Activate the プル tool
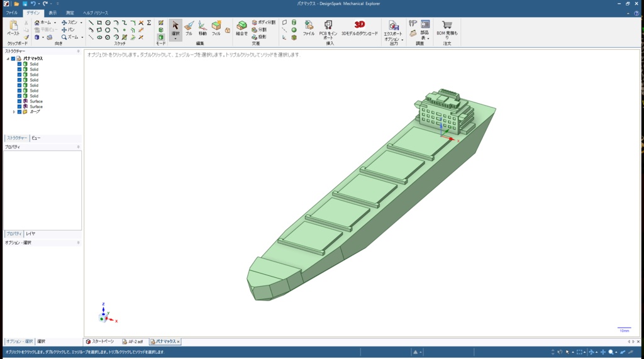The width and height of the screenshot is (644, 359). pos(189,28)
